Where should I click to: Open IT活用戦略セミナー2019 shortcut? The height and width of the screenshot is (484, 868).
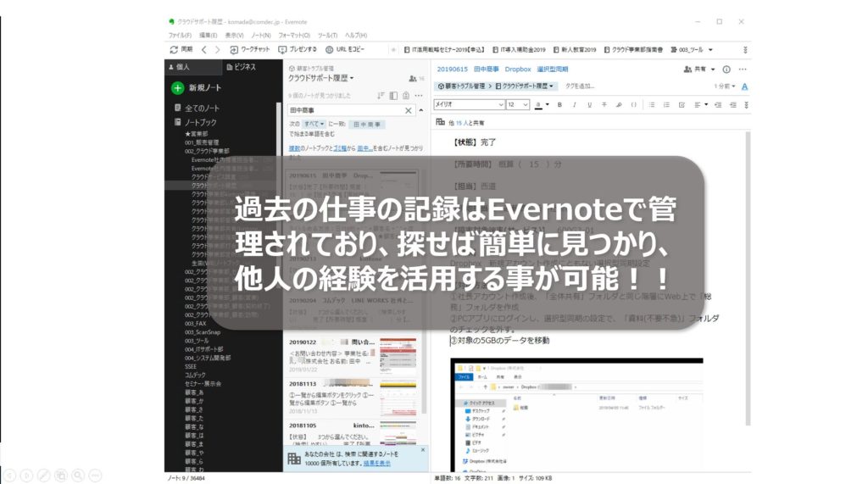(x=444, y=50)
